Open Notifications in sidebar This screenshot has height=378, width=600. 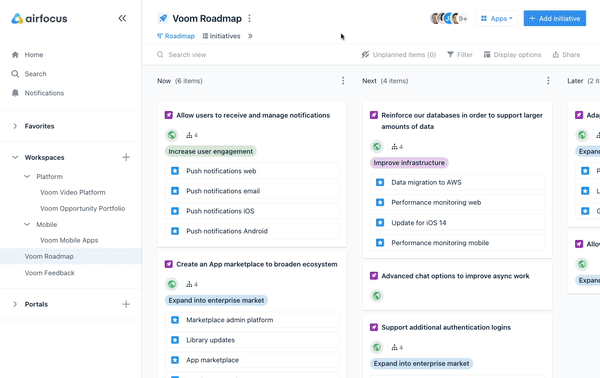44,93
